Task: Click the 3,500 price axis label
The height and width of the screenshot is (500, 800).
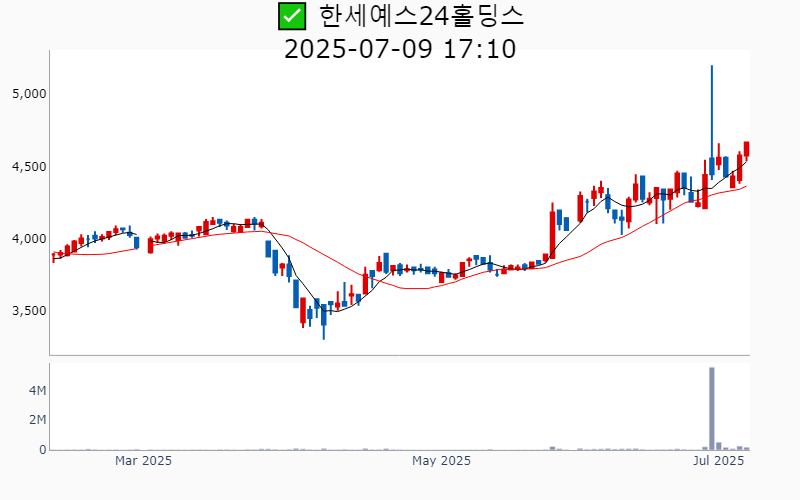Action: click(x=29, y=311)
